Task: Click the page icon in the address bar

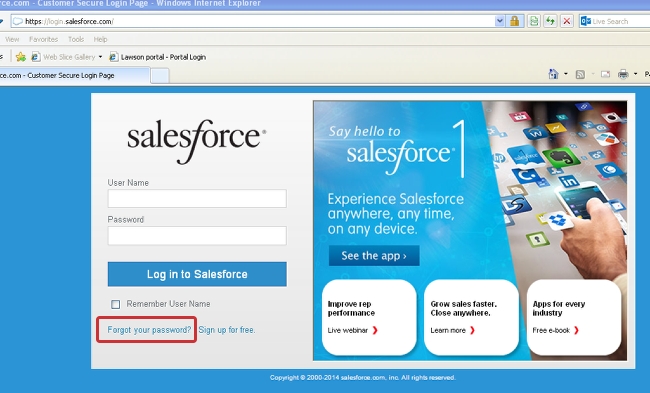Action: coord(17,21)
